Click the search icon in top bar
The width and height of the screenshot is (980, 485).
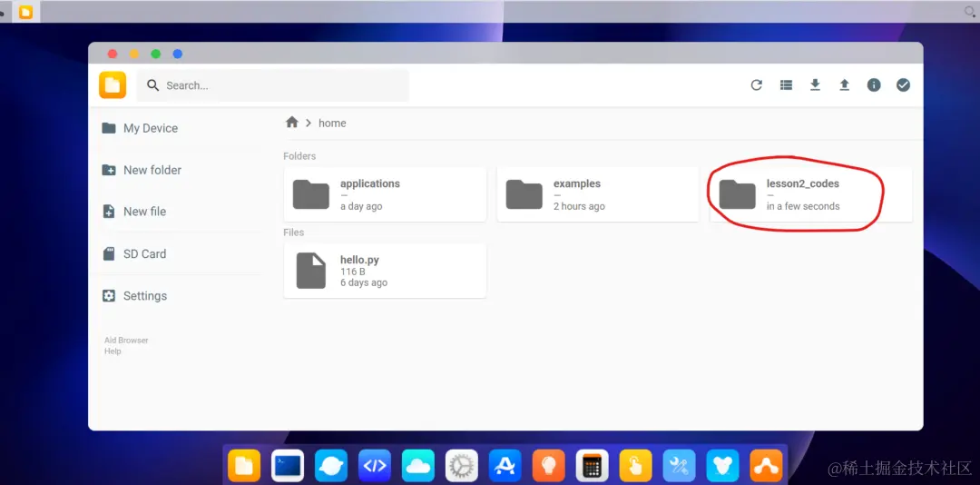point(971,11)
